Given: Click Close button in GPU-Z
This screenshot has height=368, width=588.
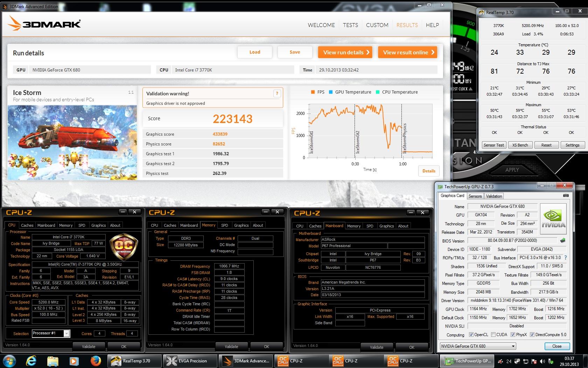Looking at the screenshot, I should 557,346.
